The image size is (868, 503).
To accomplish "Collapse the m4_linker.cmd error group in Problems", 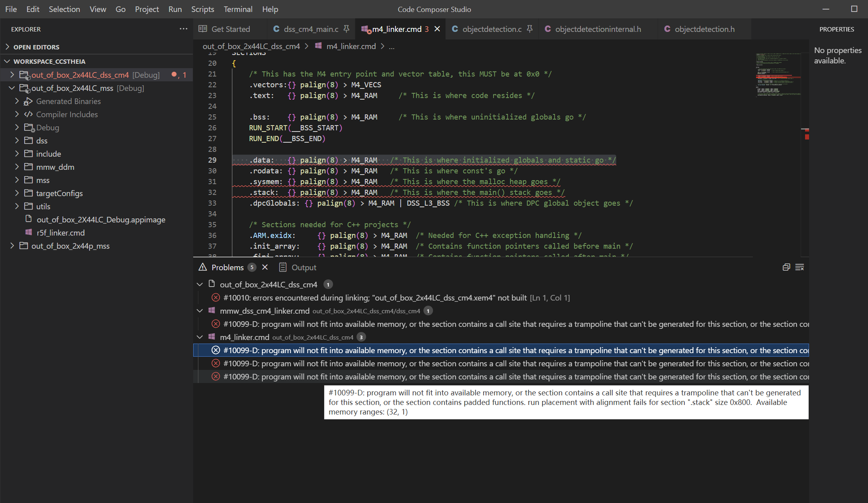I will 200,337.
